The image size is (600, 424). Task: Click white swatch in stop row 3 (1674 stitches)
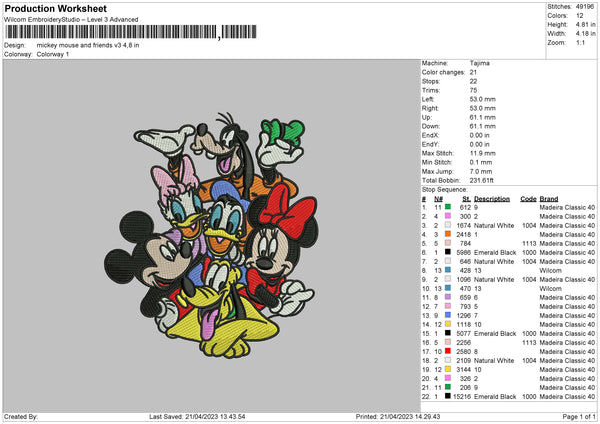click(x=448, y=225)
